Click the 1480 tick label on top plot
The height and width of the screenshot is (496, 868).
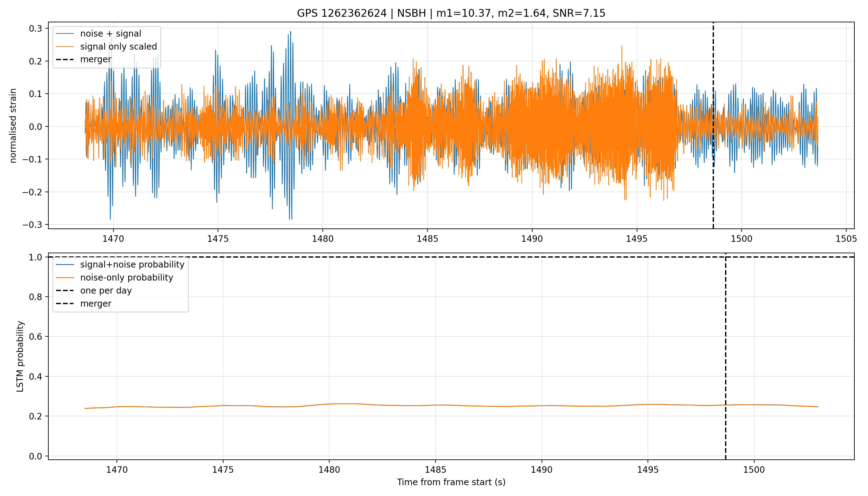coord(323,239)
